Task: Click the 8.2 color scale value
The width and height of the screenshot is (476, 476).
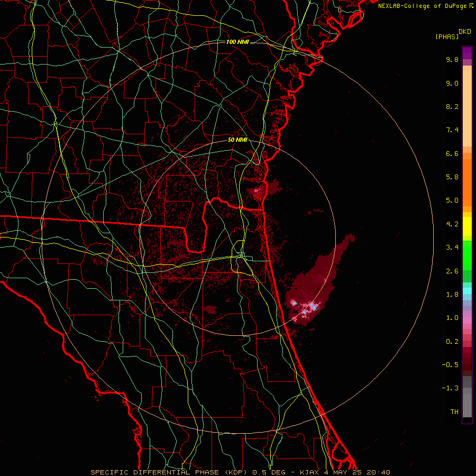Action: (452, 106)
